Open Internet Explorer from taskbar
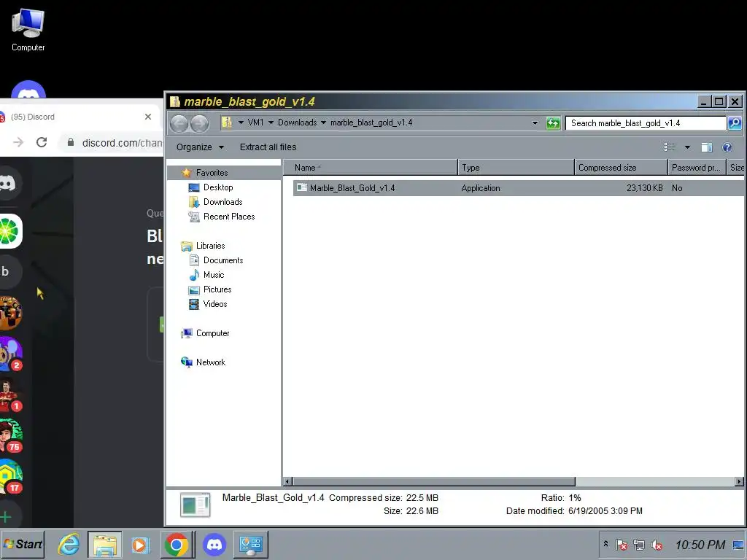 click(69, 544)
